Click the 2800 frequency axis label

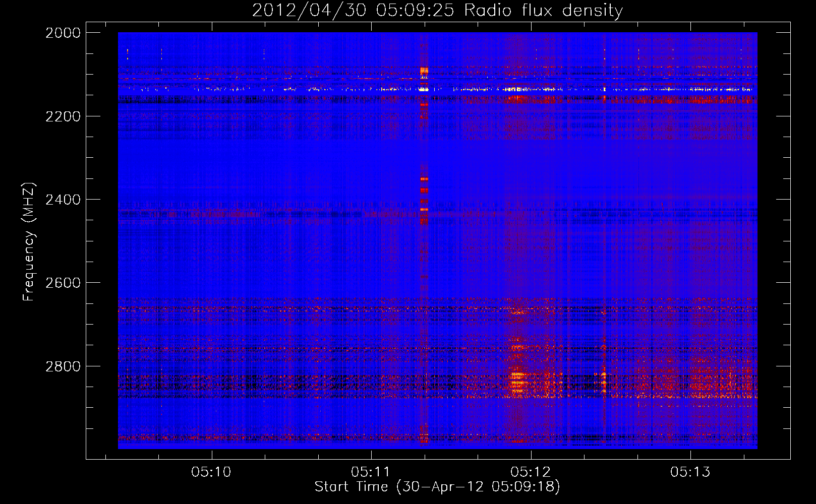point(63,366)
